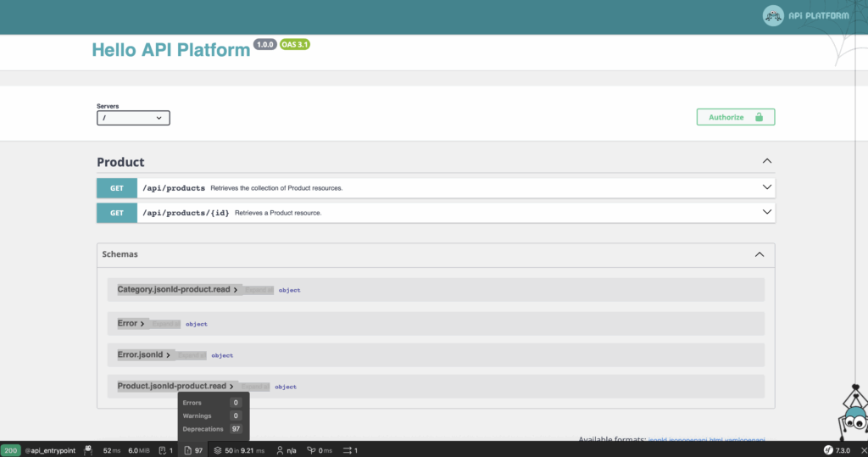
Task: Click the object type of Error.jsonld
Action: point(222,355)
